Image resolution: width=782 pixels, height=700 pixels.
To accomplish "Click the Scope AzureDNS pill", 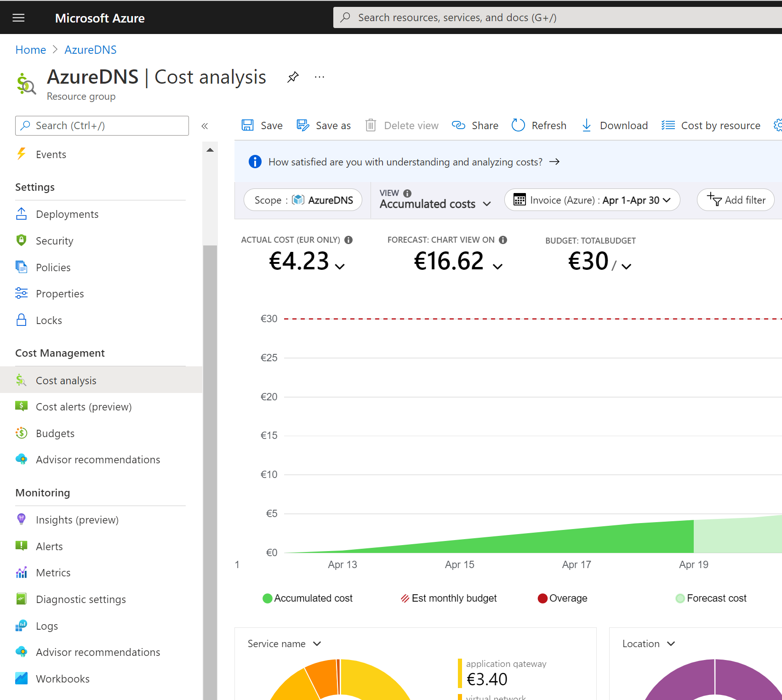I will coord(303,200).
